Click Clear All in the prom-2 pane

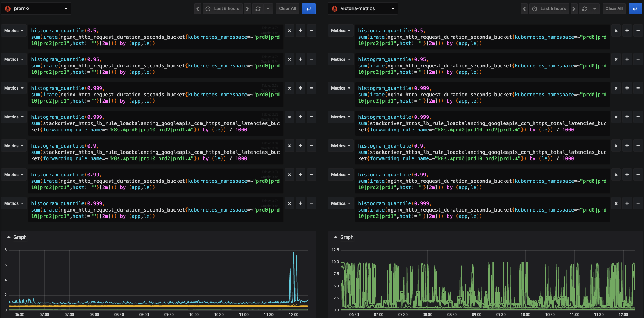coord(288,9)
